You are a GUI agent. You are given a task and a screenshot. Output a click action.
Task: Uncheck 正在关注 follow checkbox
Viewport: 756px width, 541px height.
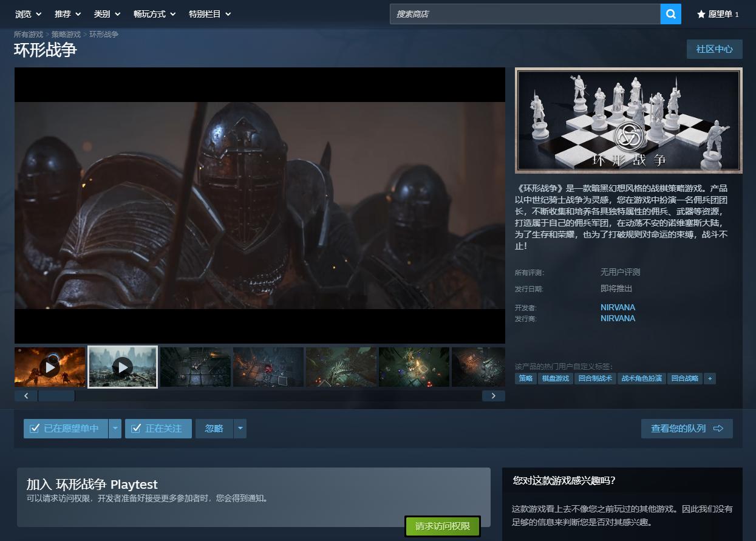[x=136, y=429]
